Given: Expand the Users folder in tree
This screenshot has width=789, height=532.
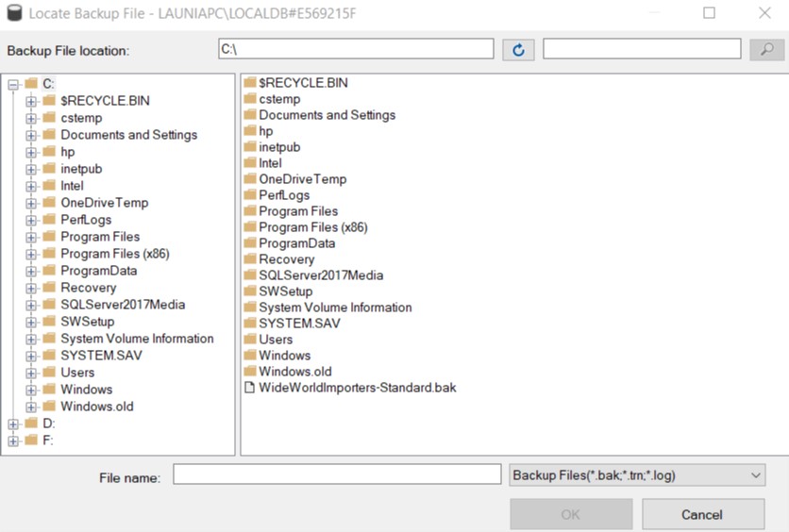Looking at the screenshot, I should pyautogui.click(x=31, y=373).
